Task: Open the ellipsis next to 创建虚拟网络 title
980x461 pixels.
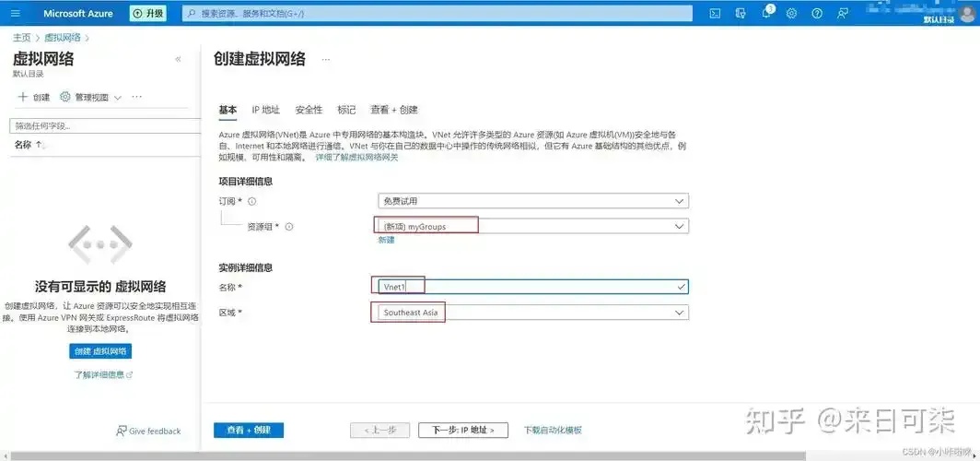Action: click(x=326, y=59)
